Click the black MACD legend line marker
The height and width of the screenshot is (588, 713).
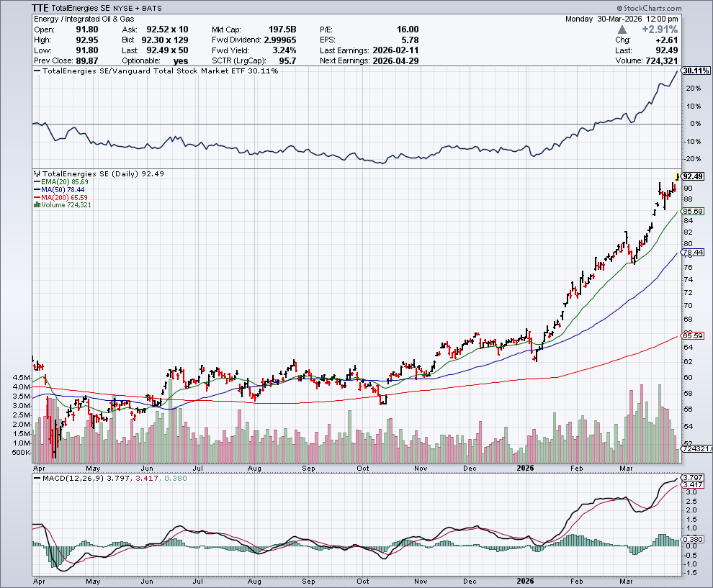click(x=39, y=479)
